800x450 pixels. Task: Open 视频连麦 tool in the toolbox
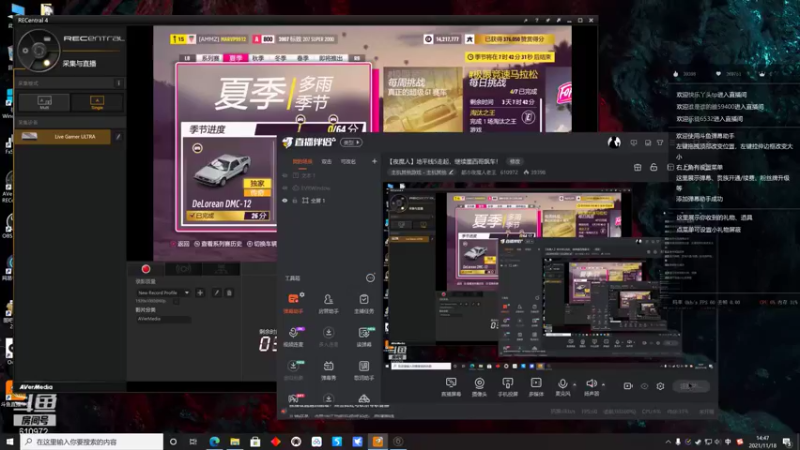point(293,337)
